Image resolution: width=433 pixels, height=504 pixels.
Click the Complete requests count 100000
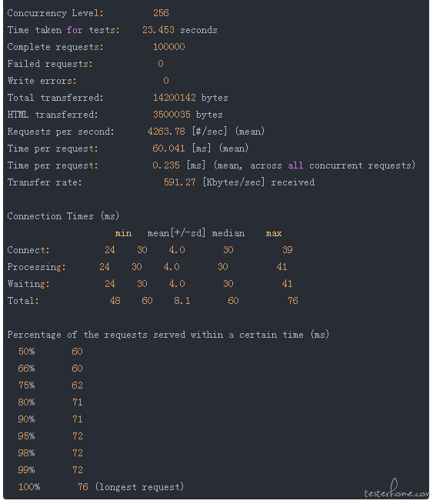169,47
